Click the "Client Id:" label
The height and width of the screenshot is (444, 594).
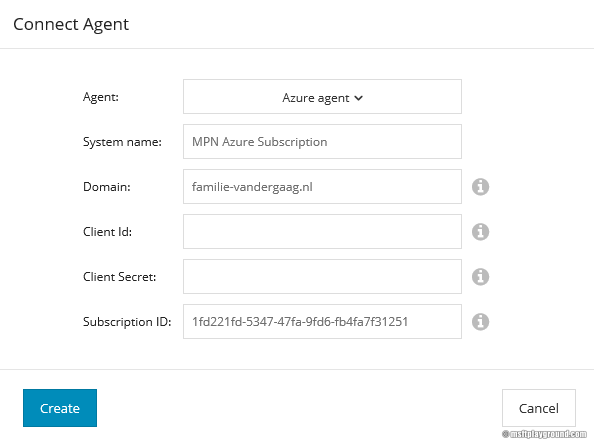tap(108, 232)
